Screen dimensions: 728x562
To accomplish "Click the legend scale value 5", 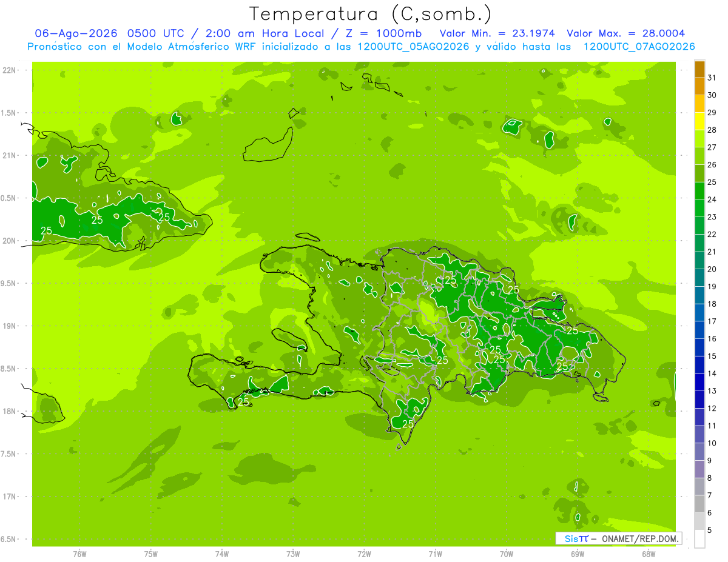I will (710, 530).
